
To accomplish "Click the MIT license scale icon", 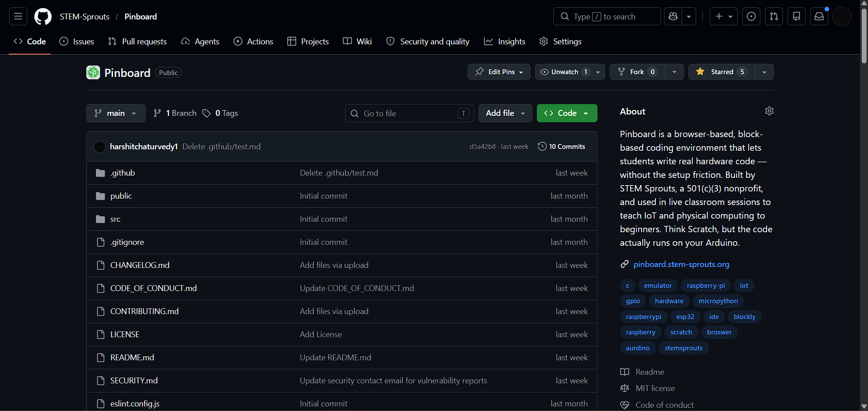I will (625, 388).
